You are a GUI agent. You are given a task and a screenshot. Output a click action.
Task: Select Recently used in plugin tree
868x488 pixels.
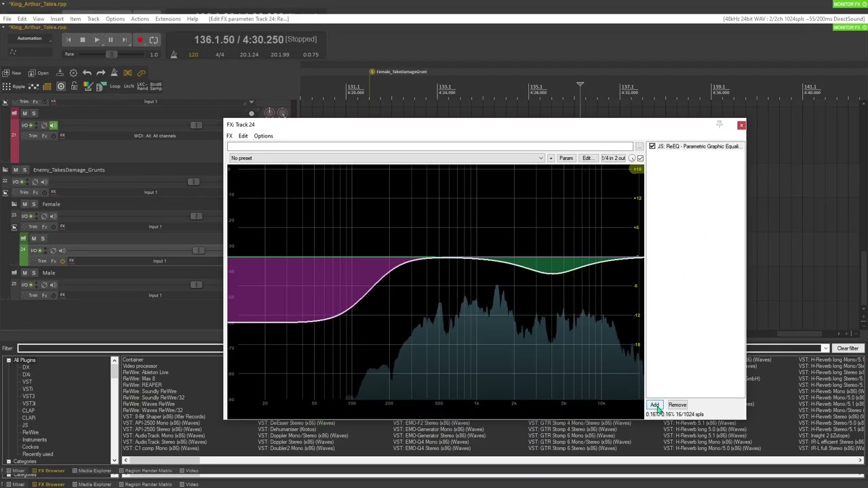tap(37, 454)
